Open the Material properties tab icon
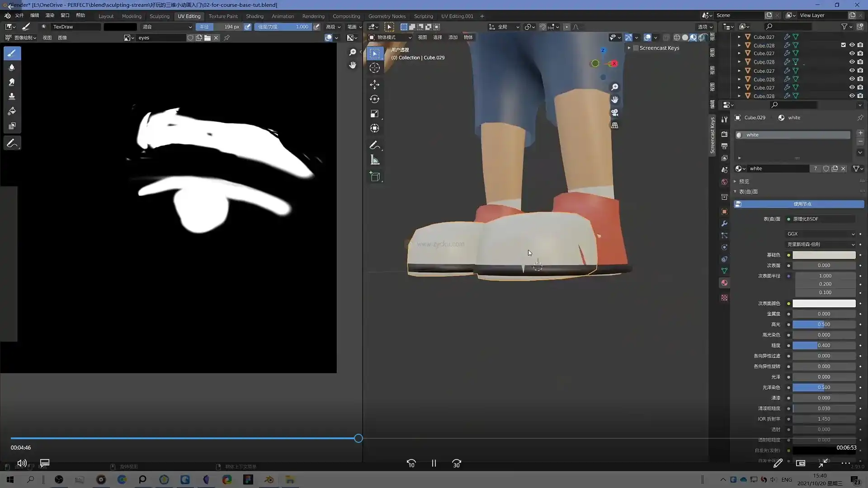868x488 pixels. click(x=724, y=283)
